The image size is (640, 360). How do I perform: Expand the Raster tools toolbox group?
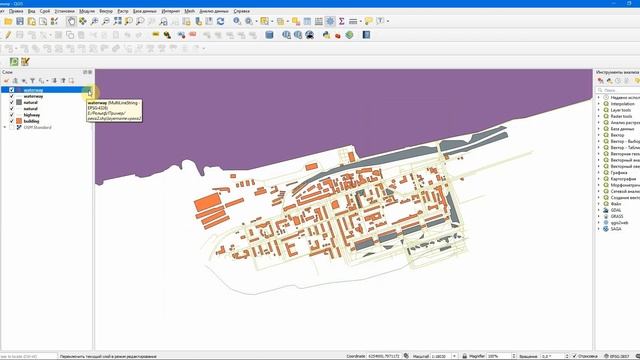click(599, 116)
